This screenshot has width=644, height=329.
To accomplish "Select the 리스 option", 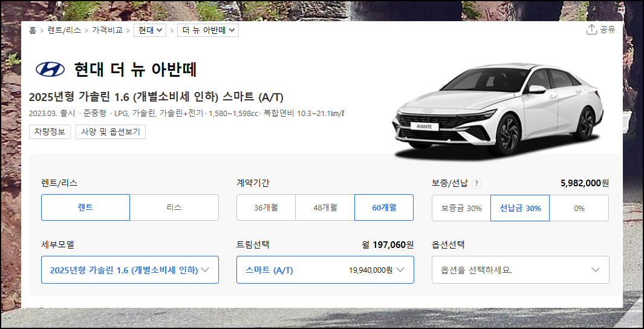I will (174, 207).
